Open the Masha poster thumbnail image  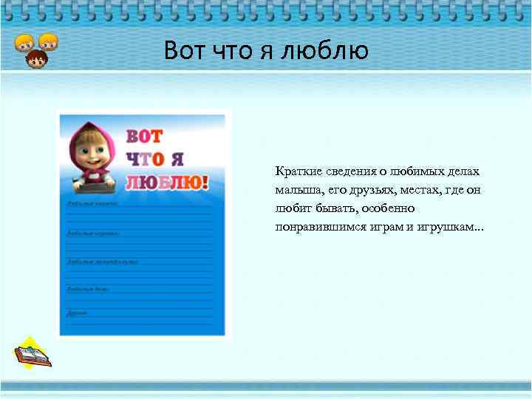click(x=143, y=225)
